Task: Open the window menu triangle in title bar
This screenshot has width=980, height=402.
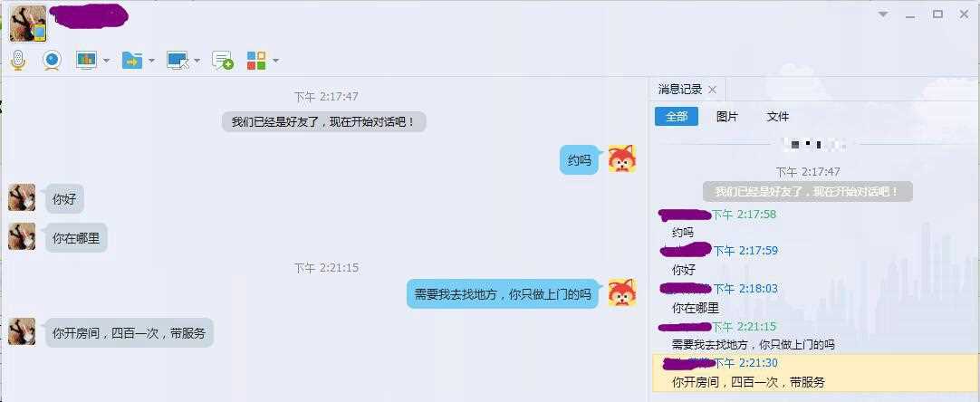Action: (x=883, y=14)
